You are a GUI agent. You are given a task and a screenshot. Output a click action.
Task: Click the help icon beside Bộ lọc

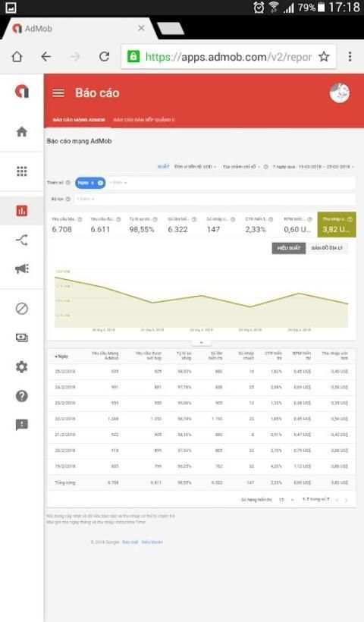(x=67, y=199)
